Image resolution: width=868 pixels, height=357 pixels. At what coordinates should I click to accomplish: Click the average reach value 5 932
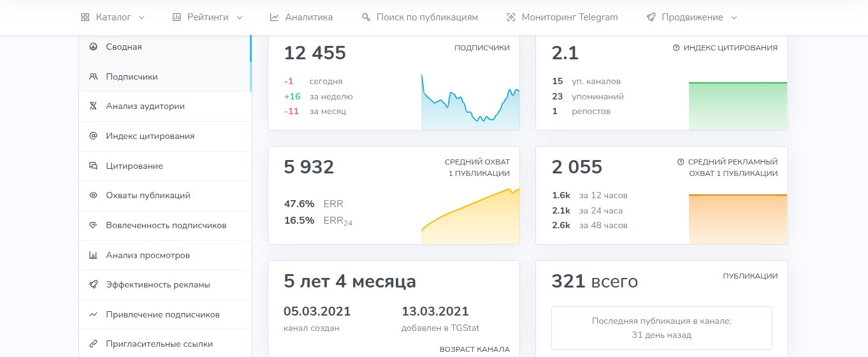(309, 167)
